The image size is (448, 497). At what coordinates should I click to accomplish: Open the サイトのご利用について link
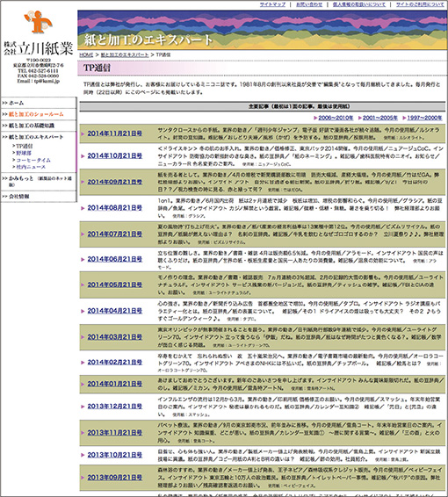(420, 4)
